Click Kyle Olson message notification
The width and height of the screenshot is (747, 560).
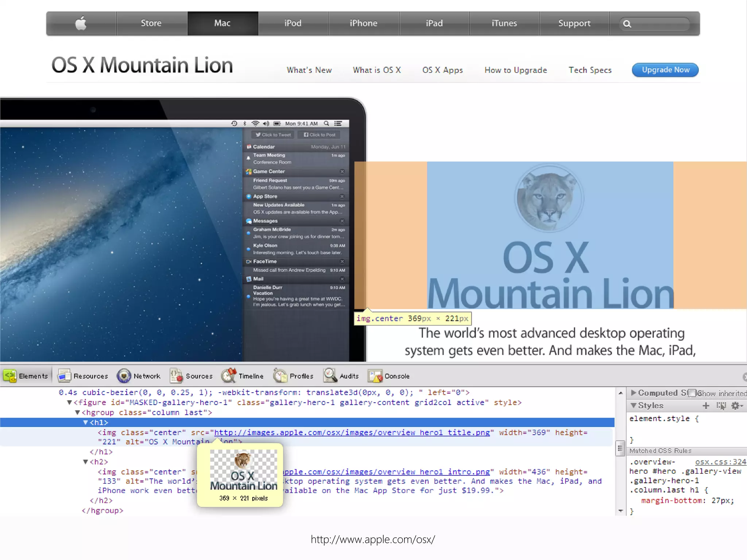(x=296, y=249)
